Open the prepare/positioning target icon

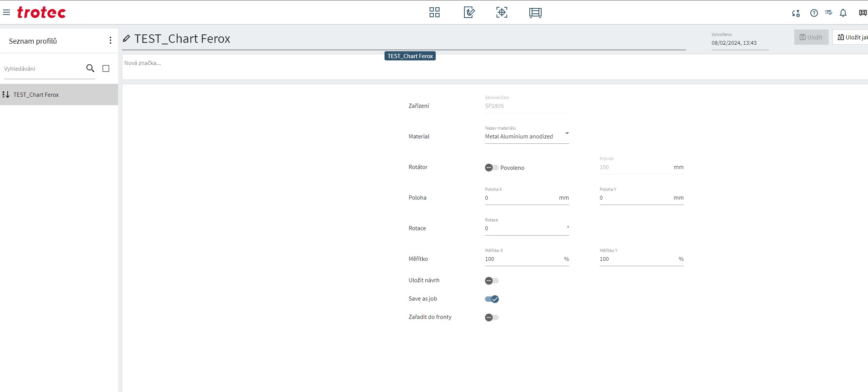(x=501, y=13)
